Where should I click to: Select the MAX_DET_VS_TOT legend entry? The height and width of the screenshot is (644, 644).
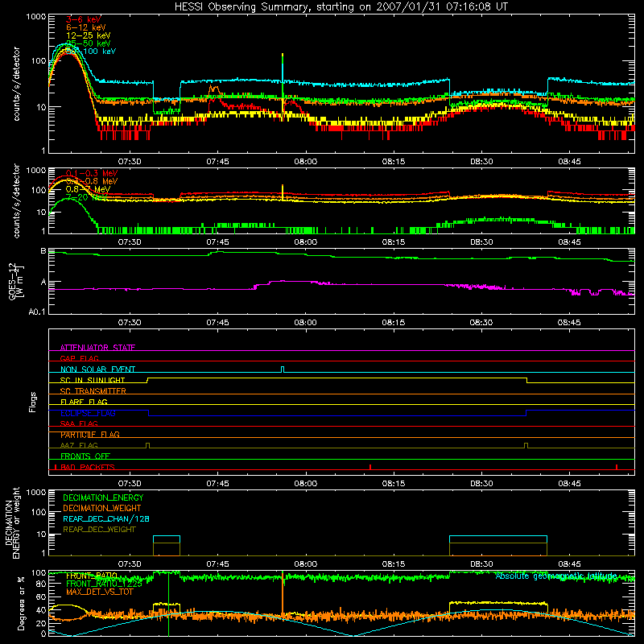99,592
